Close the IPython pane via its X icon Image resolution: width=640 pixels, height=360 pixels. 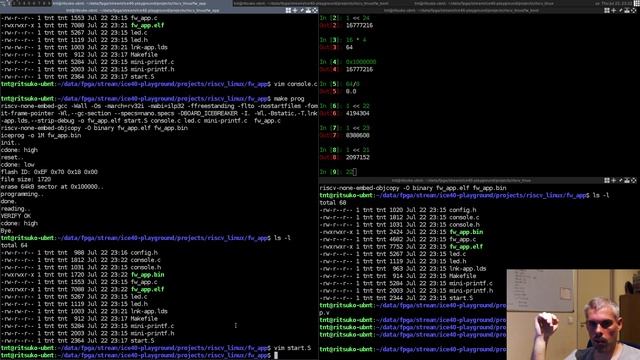(633, 10)
